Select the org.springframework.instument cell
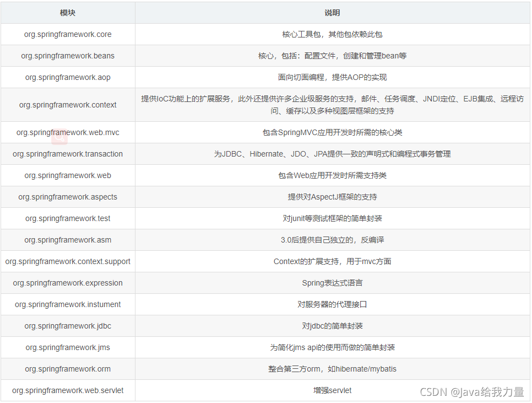532x403 pixels. tap(68, 304)
